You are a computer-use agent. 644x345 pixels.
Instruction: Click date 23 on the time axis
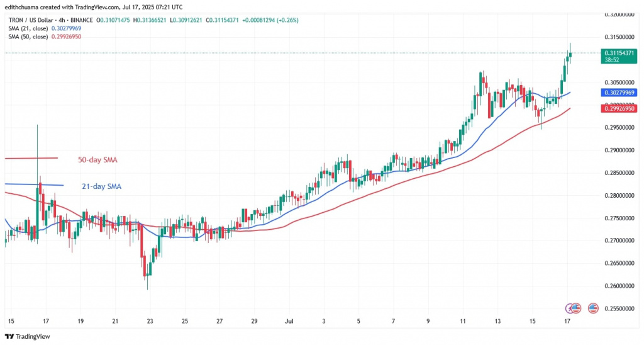click(150, 321)
